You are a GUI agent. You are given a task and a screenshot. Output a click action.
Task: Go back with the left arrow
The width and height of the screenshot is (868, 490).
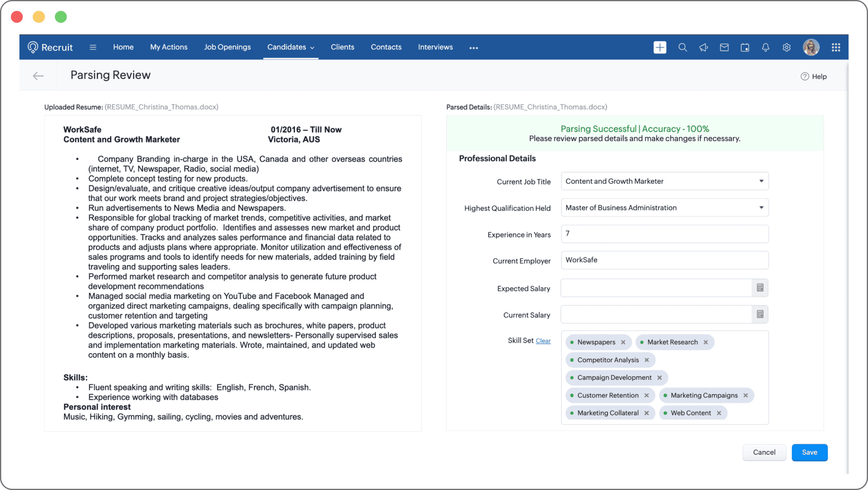click(38, 76)
